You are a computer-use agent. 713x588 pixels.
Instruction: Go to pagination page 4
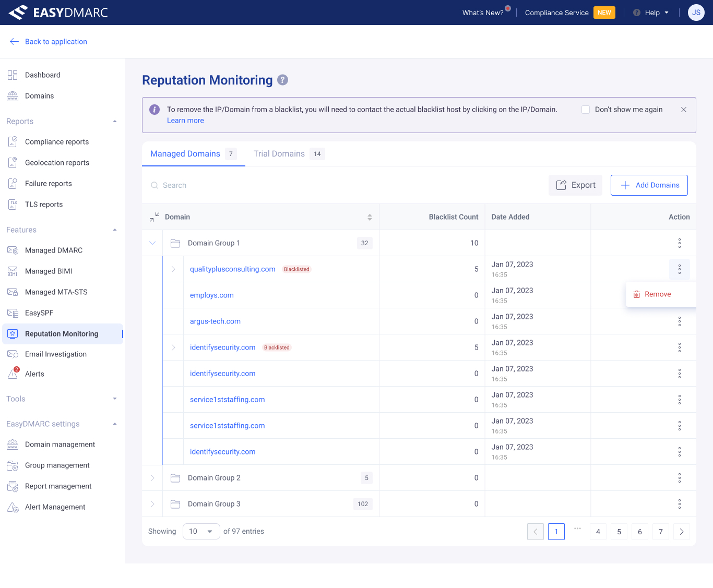[598, 532]
